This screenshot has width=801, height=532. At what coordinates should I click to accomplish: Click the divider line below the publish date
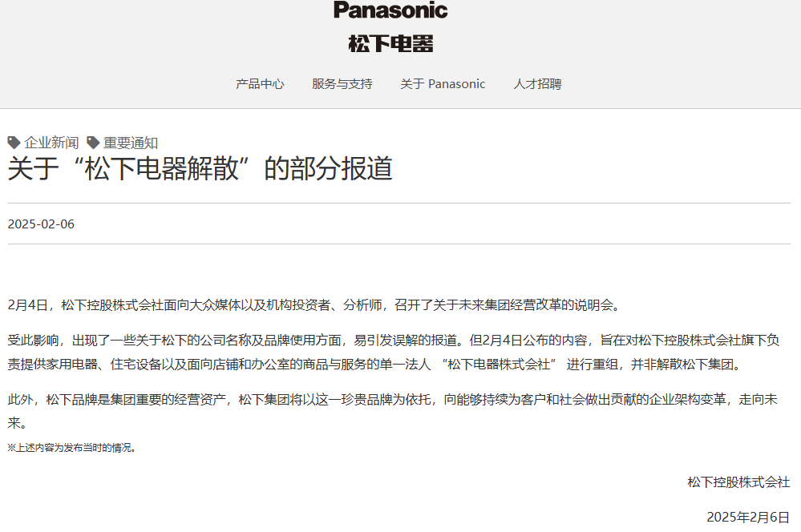399,244
